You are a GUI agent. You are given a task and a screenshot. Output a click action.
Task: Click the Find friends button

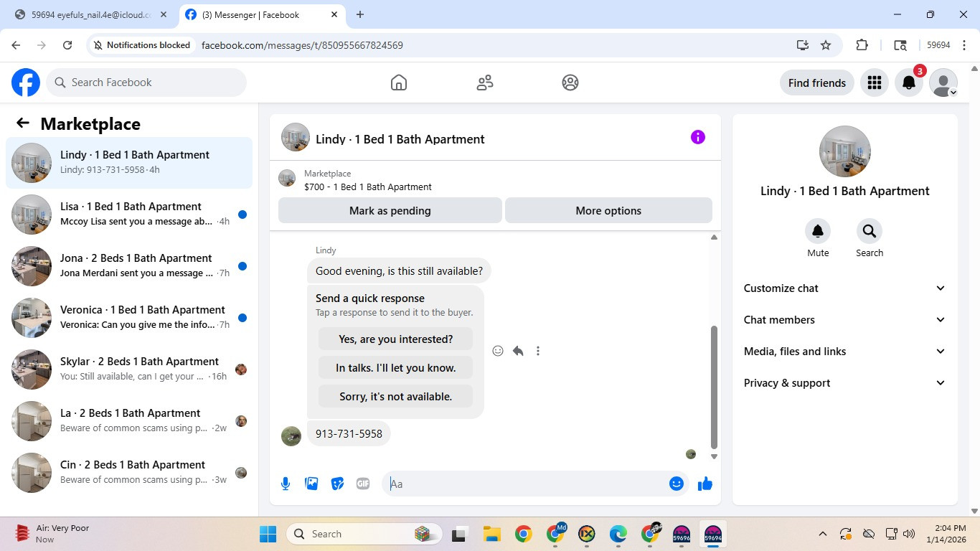coord(817,83)
